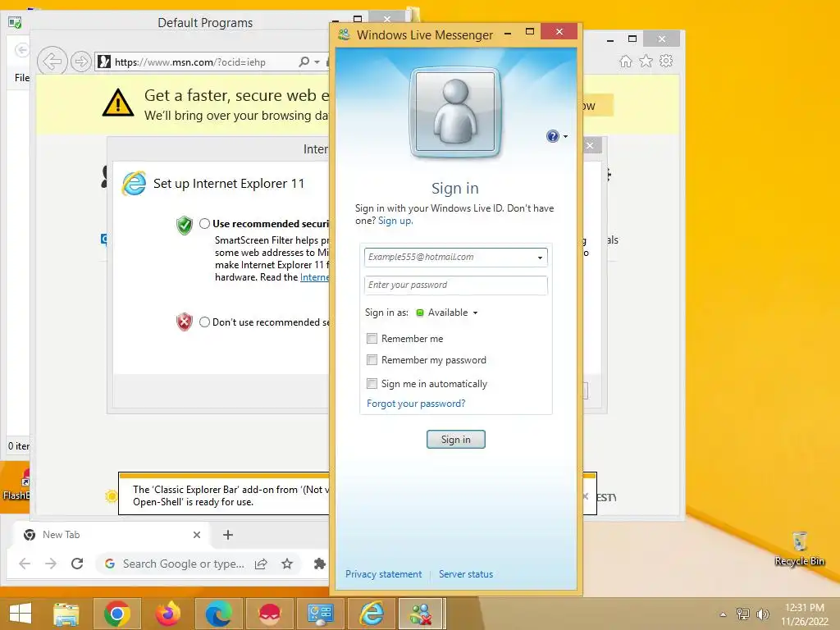Open a new Chrome tab with plus
This screenshot has height=630, width=840.
(x=228, y=535)
